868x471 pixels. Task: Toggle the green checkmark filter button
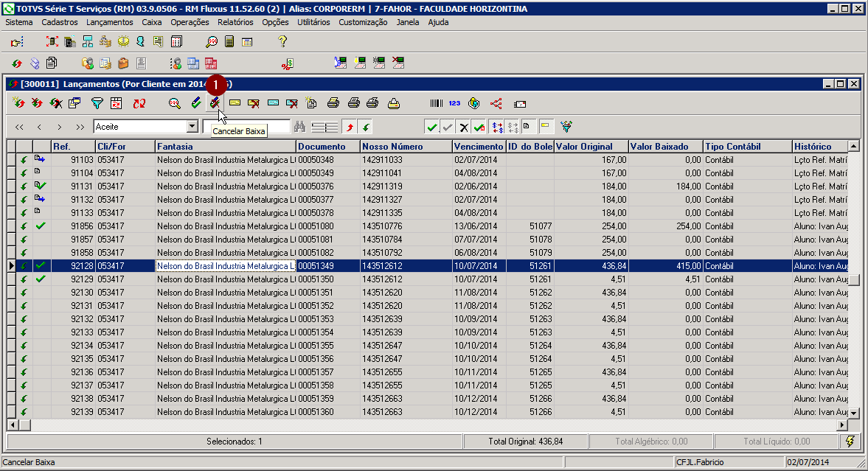point(431,127)
